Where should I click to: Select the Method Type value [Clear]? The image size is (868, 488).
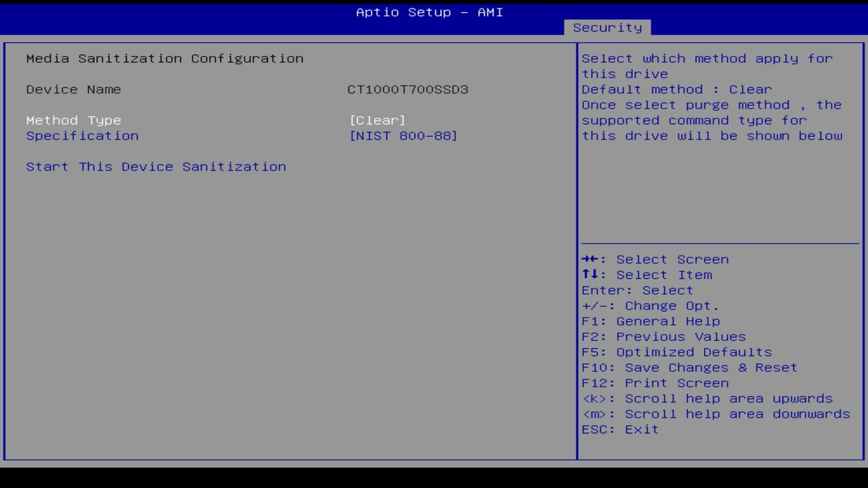tap(378, 120)
